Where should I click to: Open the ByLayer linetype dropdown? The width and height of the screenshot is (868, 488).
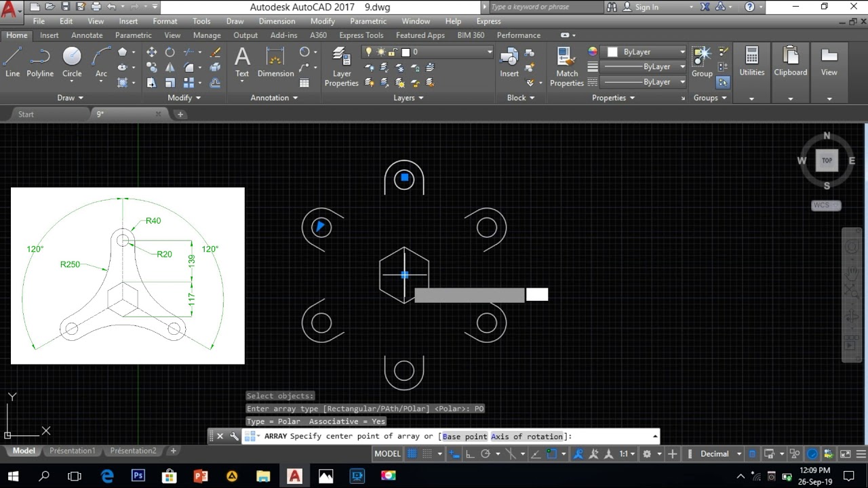(644, 82)
